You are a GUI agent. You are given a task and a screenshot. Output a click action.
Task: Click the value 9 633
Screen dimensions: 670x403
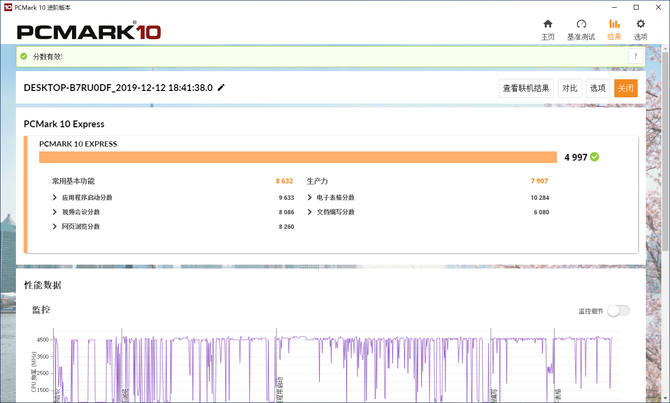pyautogui.click(x=286, y=197)
